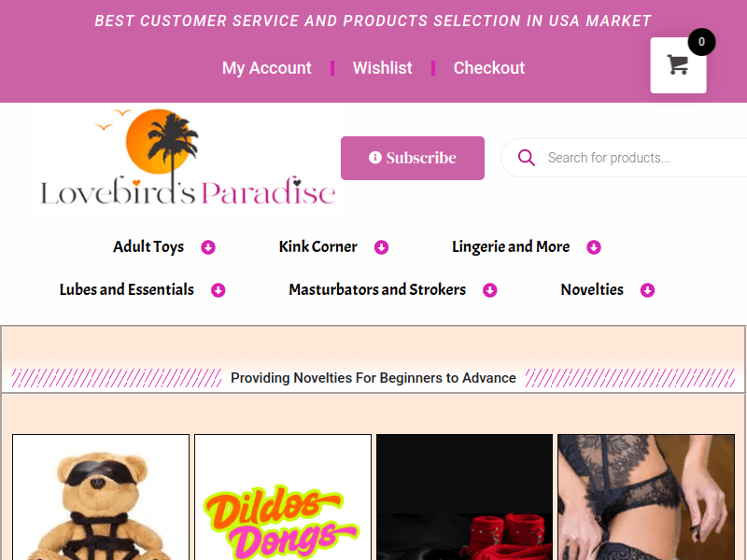Open the Wishlist link
Image resolution: width=747 pixels, height=560 pixels.
(x=383, y=67)
